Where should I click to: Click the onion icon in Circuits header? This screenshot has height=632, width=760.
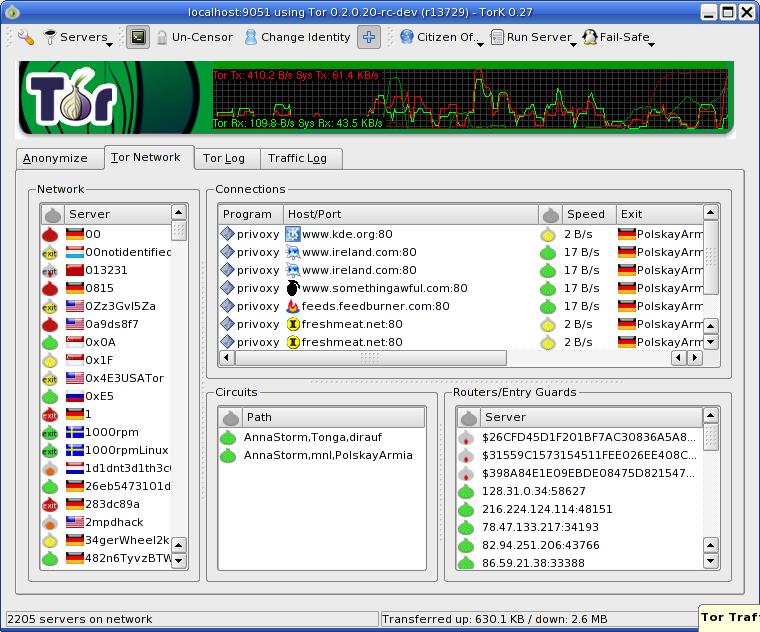(231, 417)
